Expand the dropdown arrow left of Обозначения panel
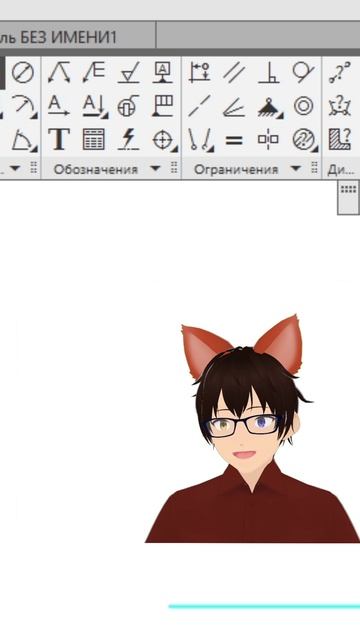360x640 pixels. (x=15, y=168)
